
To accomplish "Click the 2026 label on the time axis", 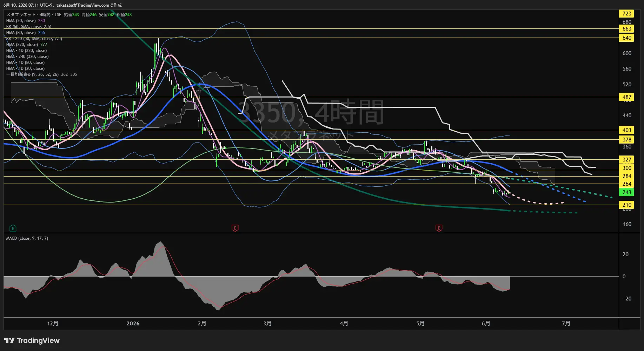I will click(x=133, y=324).
